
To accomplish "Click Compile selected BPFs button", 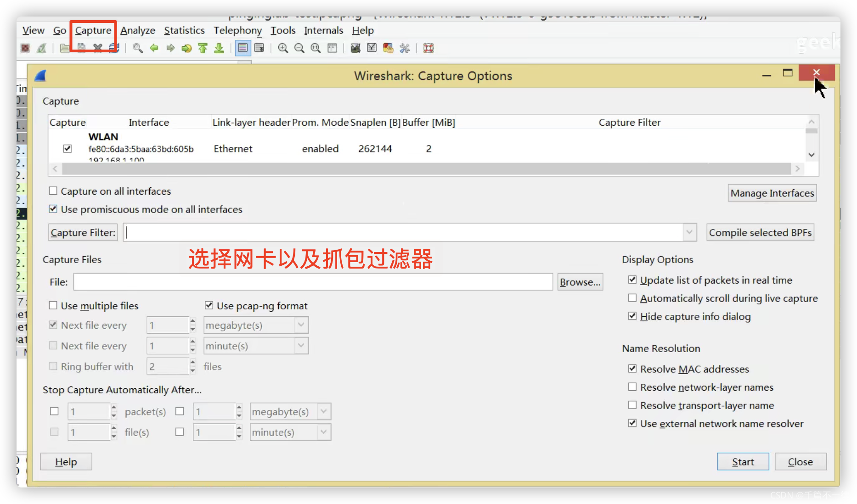I will [x=760, y=232].
